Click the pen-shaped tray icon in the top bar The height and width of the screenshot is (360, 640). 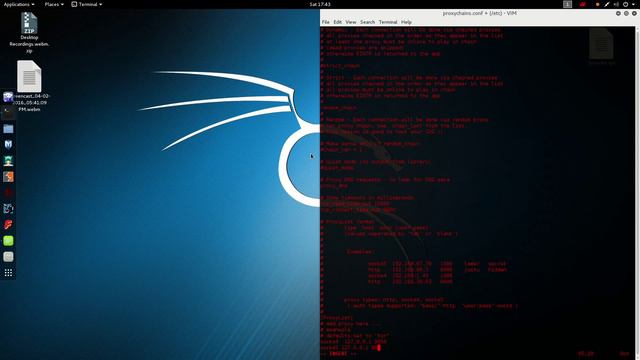pos(607,4)
